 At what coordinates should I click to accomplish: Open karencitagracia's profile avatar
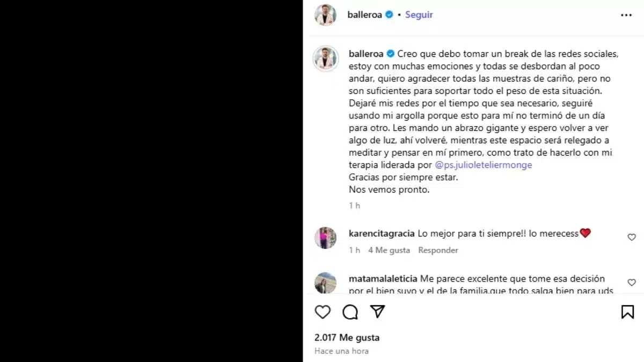326,238
